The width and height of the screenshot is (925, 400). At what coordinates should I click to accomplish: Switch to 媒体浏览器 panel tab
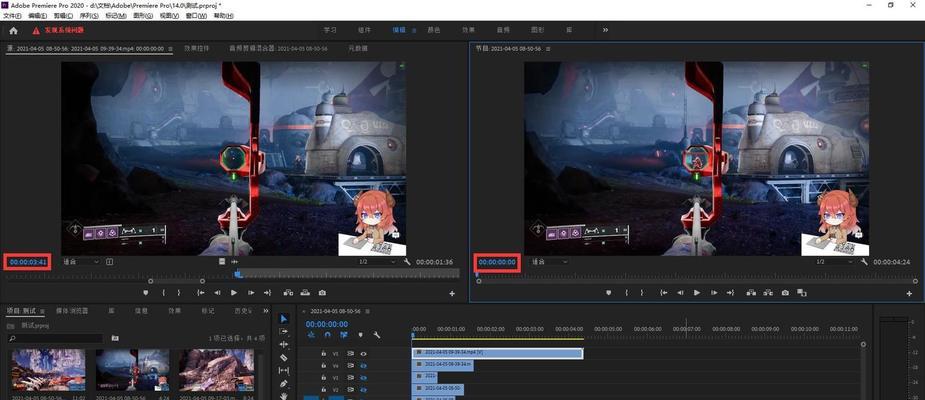coord(72,310)
